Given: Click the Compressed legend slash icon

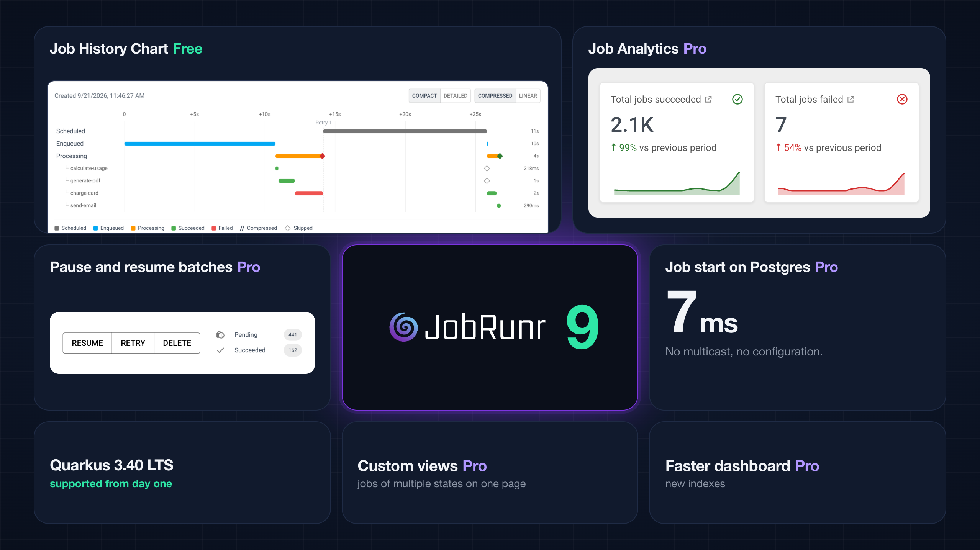Looking at the screenshot, I should tap(242, 228).
